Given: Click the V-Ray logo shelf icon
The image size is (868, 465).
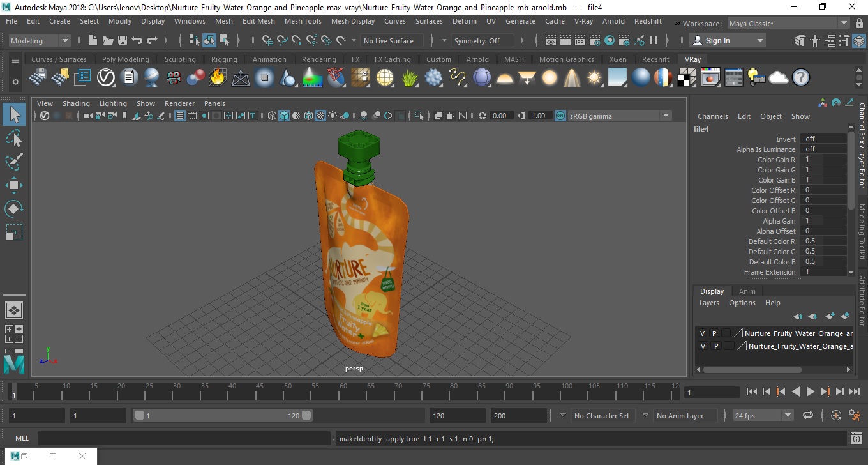Looking at the screenshot, I should (x=106, y=78).
